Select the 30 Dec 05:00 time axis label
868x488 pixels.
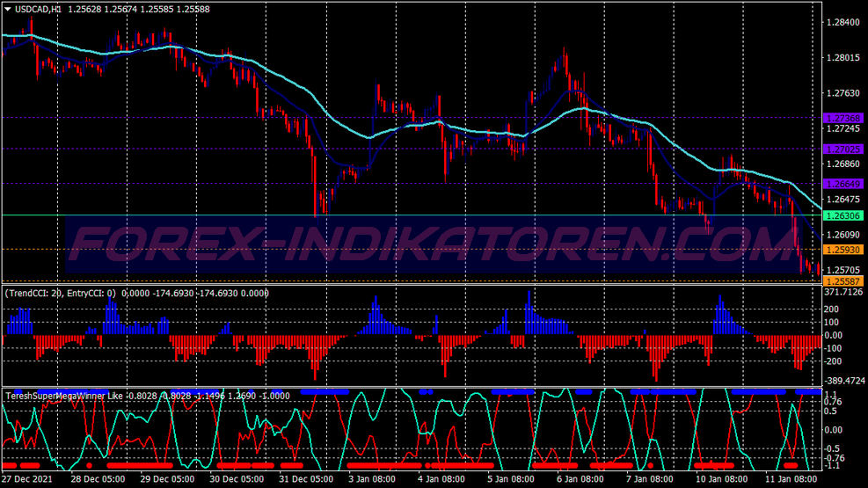(x=237, y=479)
